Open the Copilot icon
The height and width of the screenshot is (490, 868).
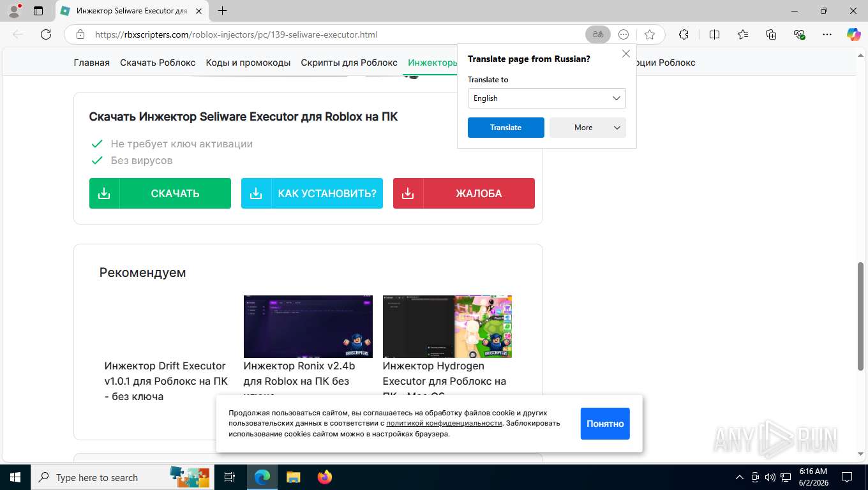coord(853,34)
